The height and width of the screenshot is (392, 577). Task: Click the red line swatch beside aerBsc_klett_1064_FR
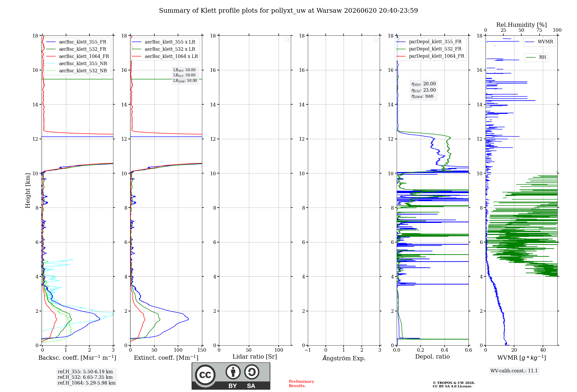pyautogui.click(x=51, y=56)
